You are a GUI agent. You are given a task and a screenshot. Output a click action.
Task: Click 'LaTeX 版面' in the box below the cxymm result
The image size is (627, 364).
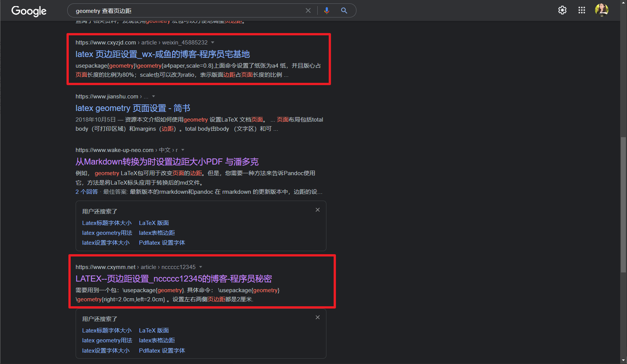(x=154, y=331)
